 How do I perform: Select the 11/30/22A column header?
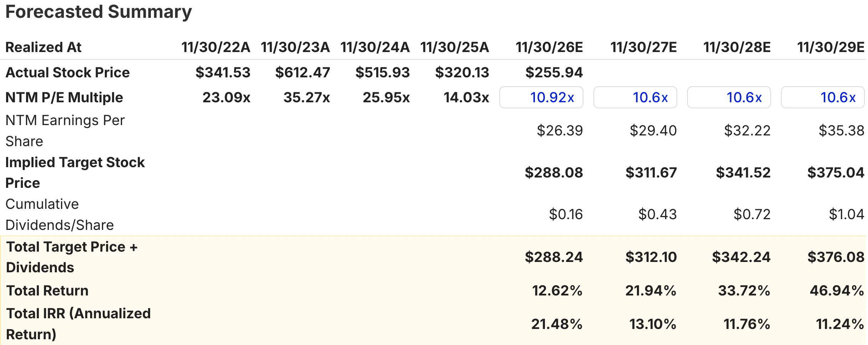216,47
